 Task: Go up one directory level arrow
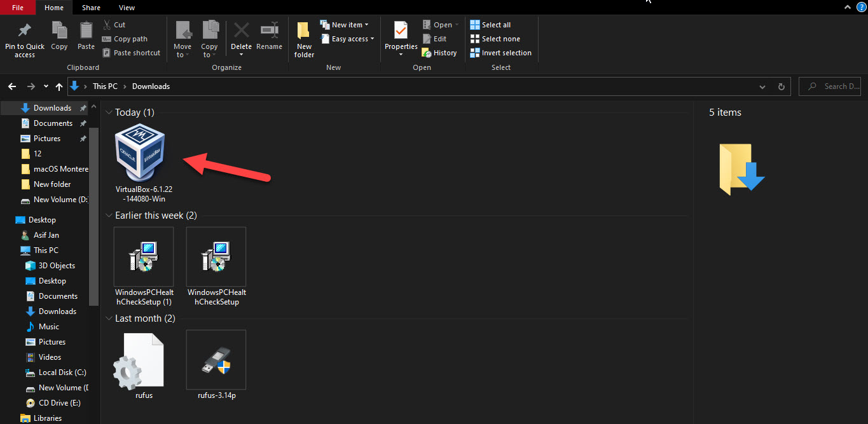coord(59,86)
